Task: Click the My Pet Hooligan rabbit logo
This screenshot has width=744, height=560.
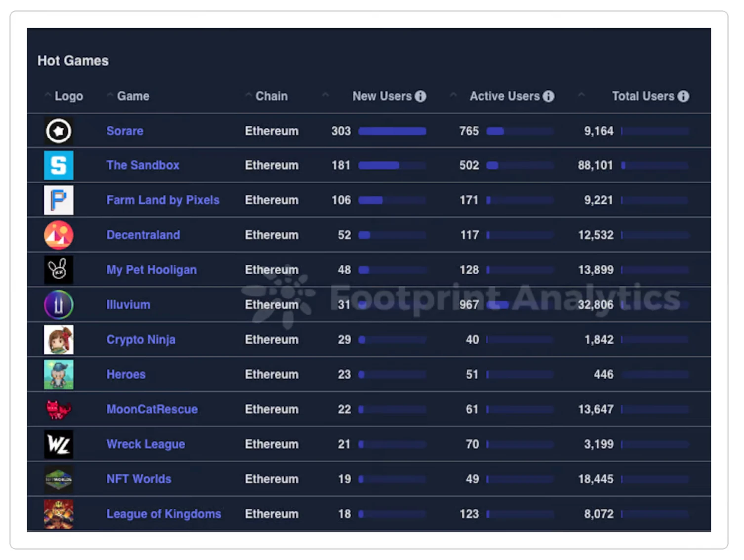Action: pos(58,270)
